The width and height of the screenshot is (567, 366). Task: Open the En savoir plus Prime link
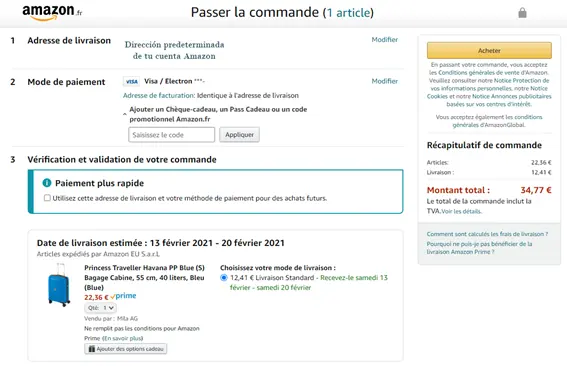[x=123, y=339]
